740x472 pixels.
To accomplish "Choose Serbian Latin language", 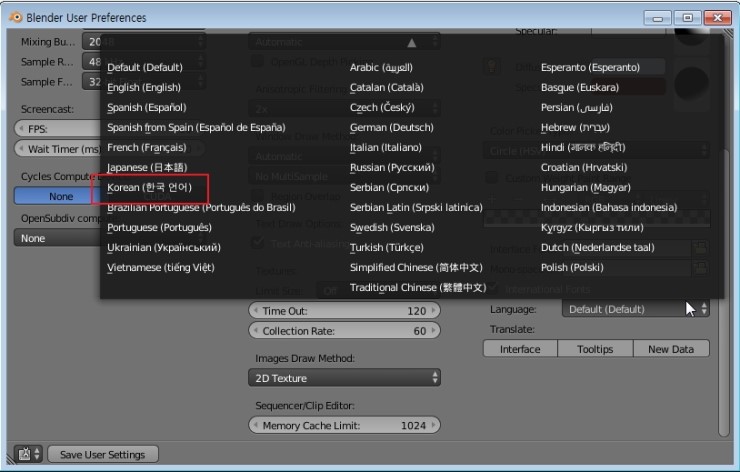I will [x=416, y=208].
